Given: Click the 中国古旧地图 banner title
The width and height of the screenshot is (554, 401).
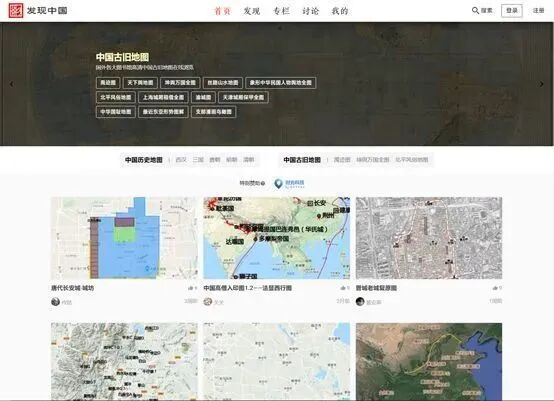Looking at the screenshot, I should pos(122,57).
